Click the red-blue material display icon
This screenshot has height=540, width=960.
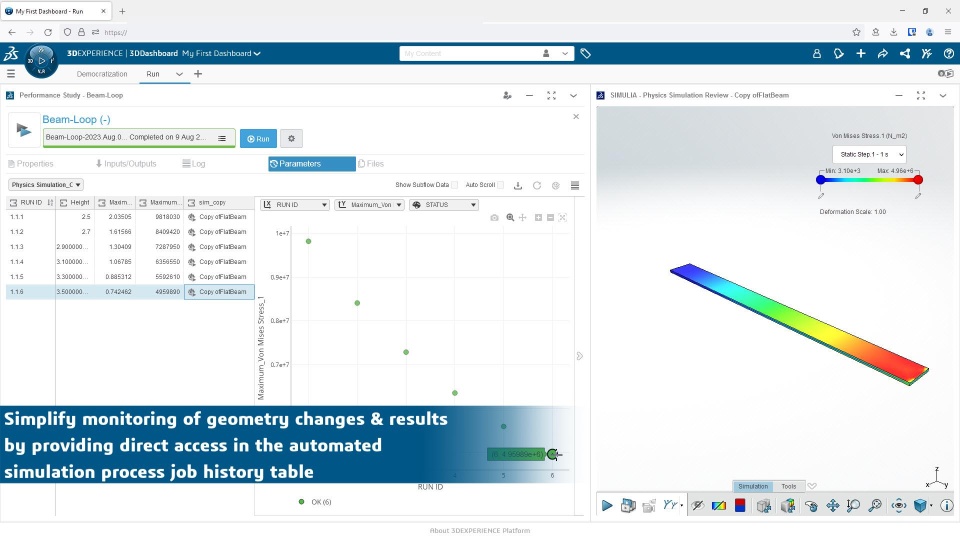[x=740, y=506]
